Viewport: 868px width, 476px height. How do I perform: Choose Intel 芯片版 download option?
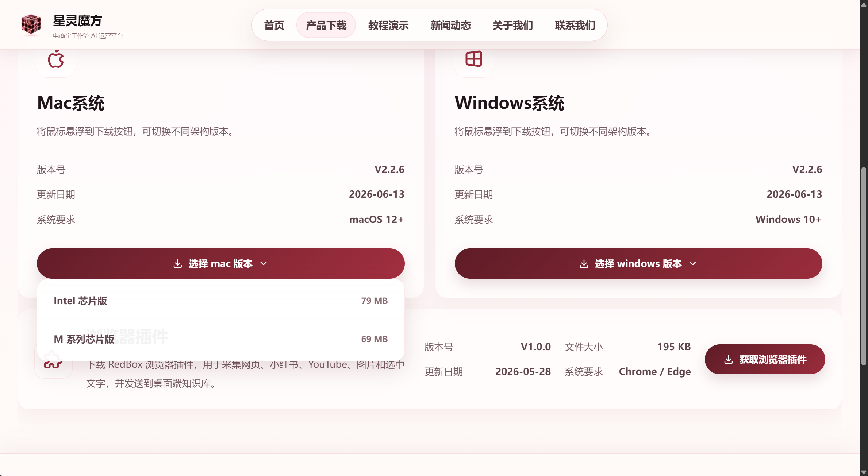tap(220, 301)
